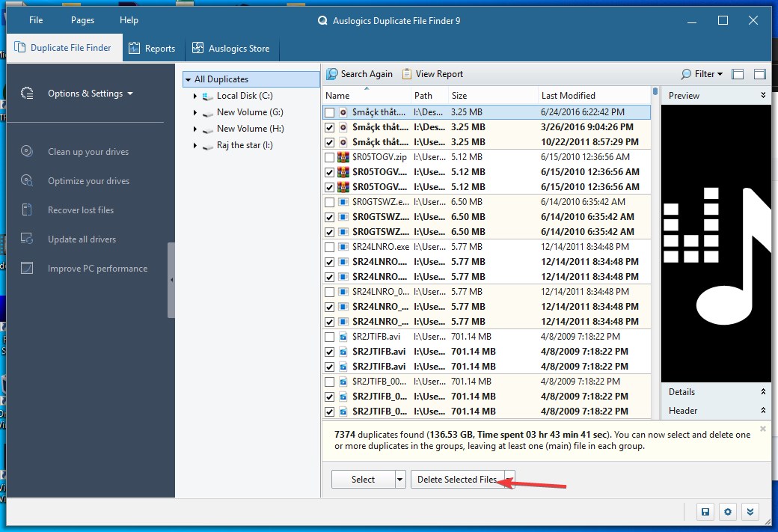Expand the Options & Settings menu
The height and width of the screenshot is (532, 778).
pos(91,94)
